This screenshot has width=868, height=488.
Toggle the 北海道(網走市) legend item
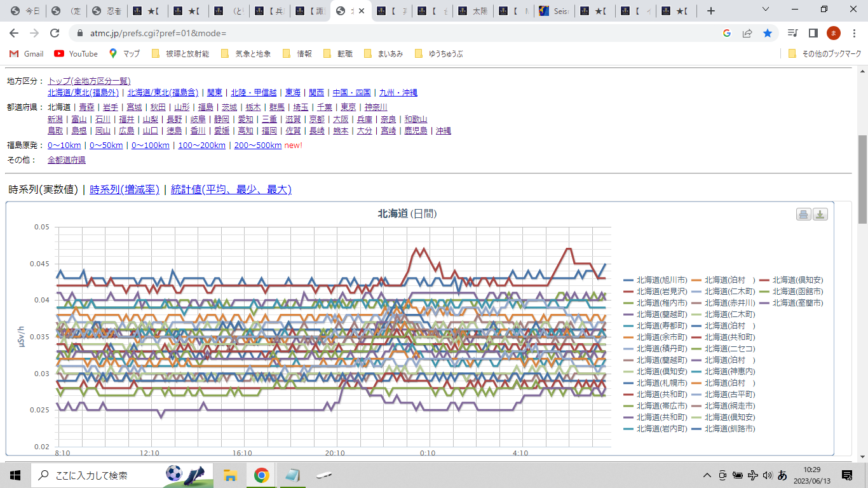[x=723, y=406]
